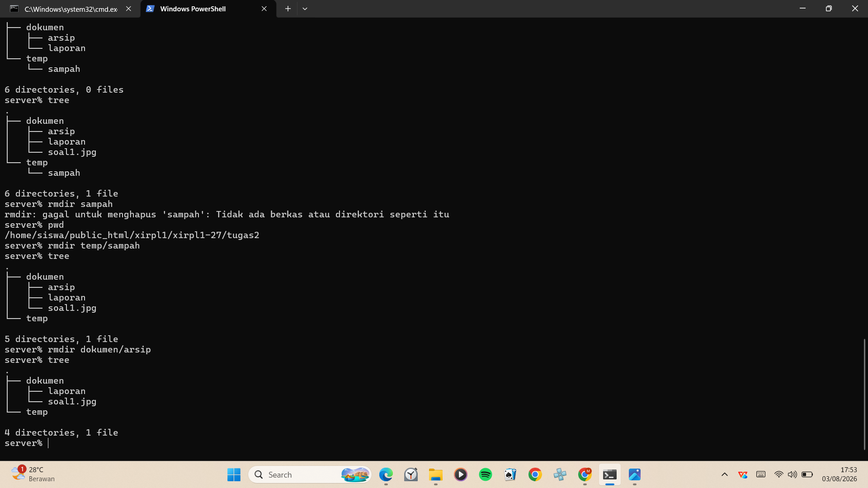Open a new terminal tab

[288, 9]
